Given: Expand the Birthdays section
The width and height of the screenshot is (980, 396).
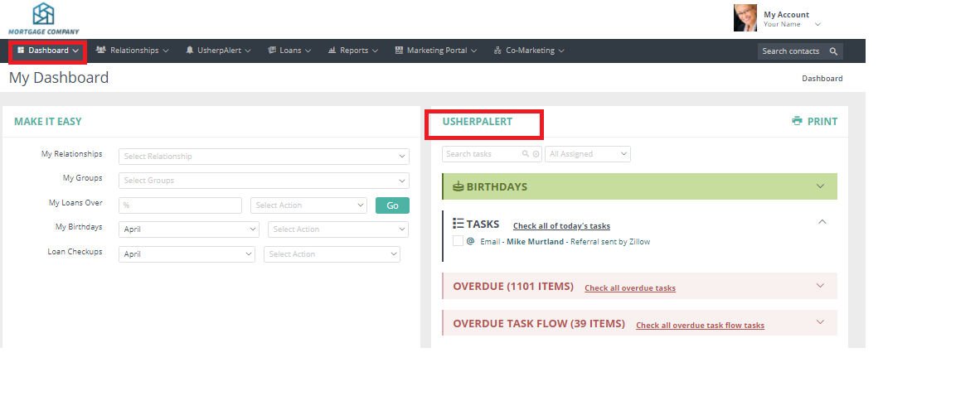Looking at the screenshot, I should coord(820,186).
